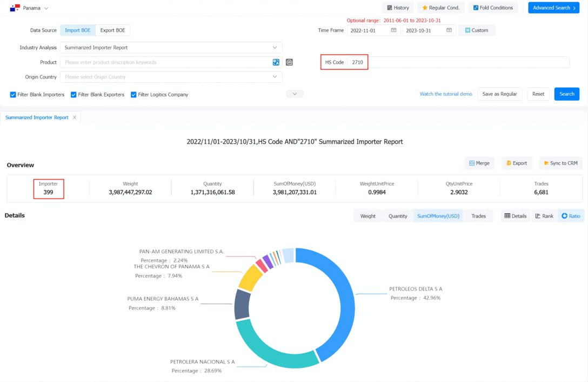
Task: Click the QtyUnitPrice value 2.9032
Action: (459, 192)
